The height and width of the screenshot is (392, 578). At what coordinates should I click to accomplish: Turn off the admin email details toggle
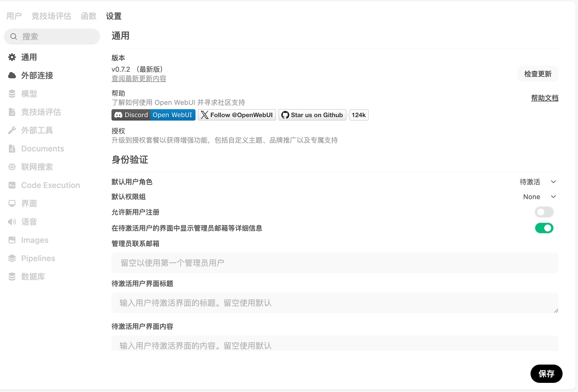pos(544,228)
